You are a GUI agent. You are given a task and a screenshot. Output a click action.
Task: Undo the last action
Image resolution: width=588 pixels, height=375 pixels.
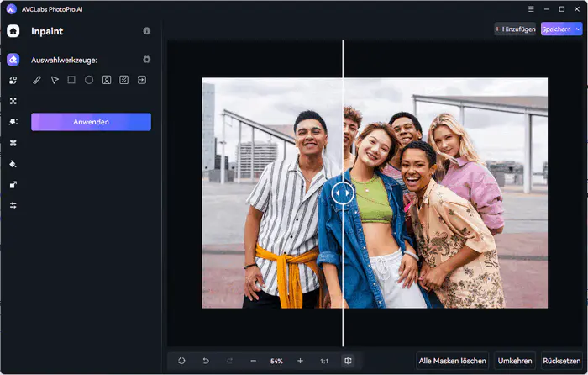(x=206, y=361)
